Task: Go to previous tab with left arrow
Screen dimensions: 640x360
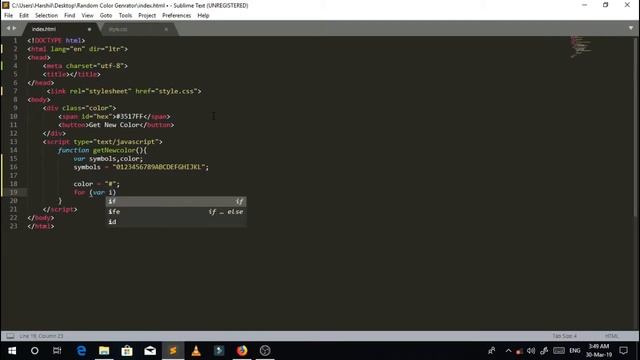Action: pos(8,28)
